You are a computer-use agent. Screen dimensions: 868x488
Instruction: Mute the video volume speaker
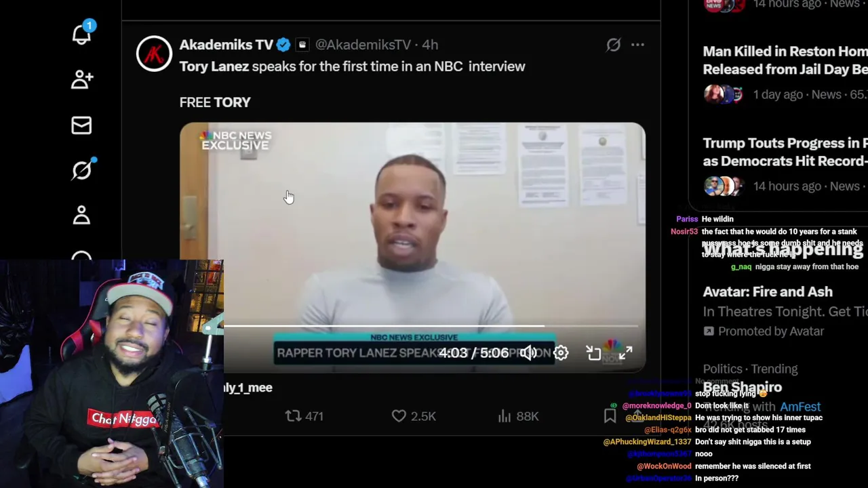(x=528, y=352)
